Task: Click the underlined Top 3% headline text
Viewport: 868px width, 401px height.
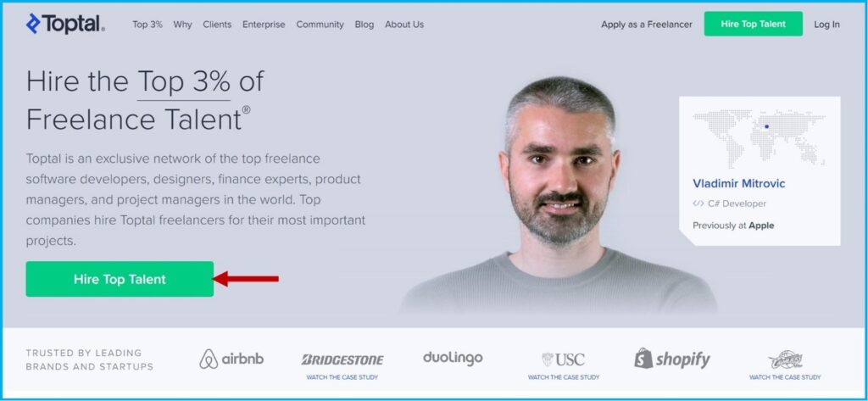Action: point(184,82)
